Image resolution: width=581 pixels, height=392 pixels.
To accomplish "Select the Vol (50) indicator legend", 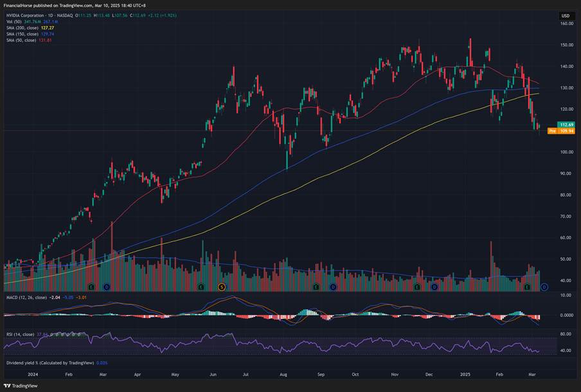I will click(x=13, y=22).
